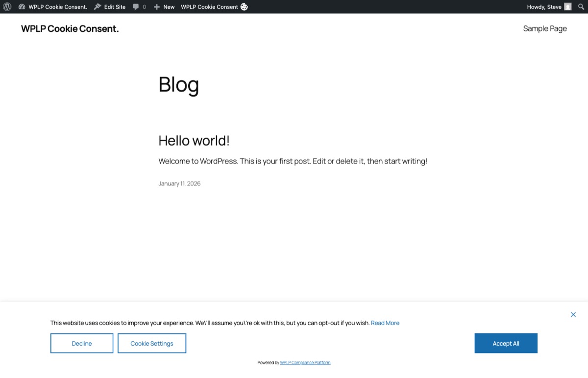Open the WPLP Cookie Consent. site name menu
Viewport: 588px width, 378px height.
click(x=52, y=7)
